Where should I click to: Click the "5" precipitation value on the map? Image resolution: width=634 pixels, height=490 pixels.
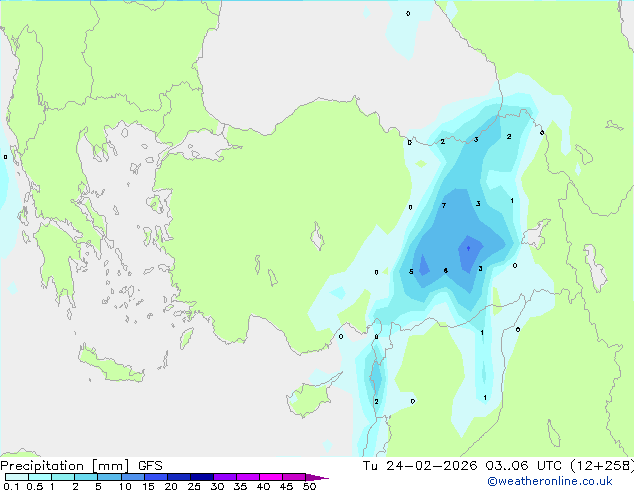411,272
